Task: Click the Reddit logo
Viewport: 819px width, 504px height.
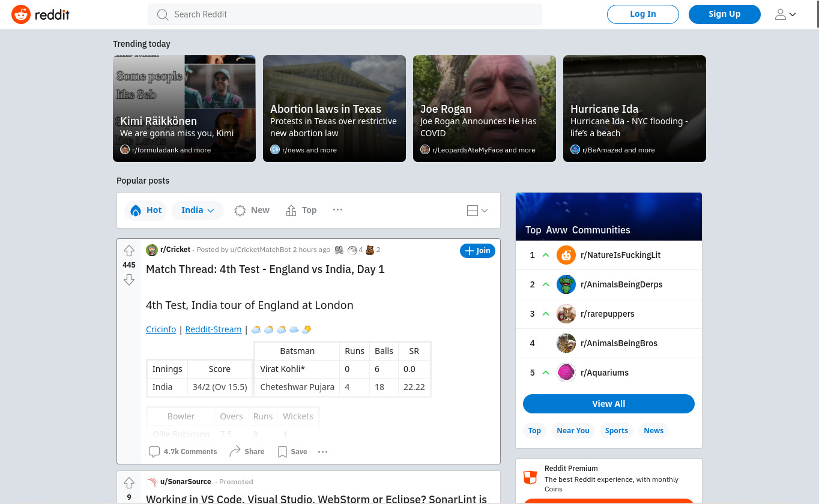Action: click(x=41, y=14)
